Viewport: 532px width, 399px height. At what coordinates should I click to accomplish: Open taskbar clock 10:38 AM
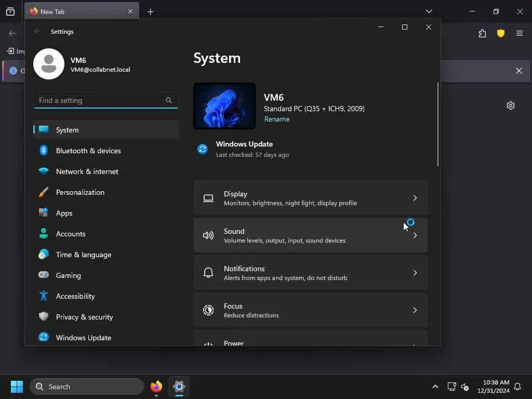[x=494, y=387]
